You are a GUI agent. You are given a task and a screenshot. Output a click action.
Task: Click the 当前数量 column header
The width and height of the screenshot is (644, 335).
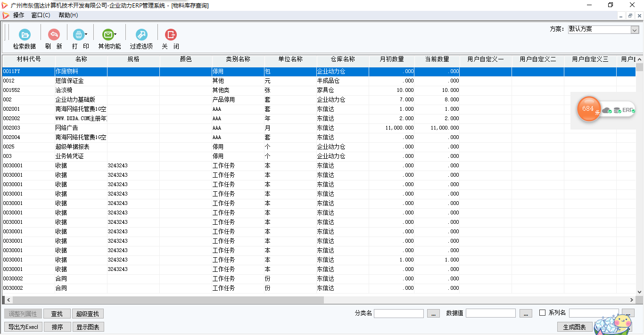pyautogui.click(x=437, y=59)
